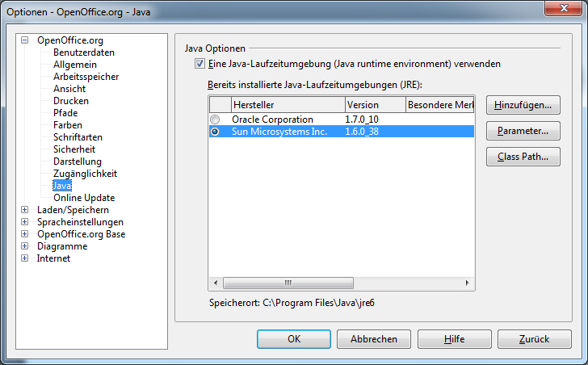
Task: Sort by the Hersteller column header
Action: 288,105
